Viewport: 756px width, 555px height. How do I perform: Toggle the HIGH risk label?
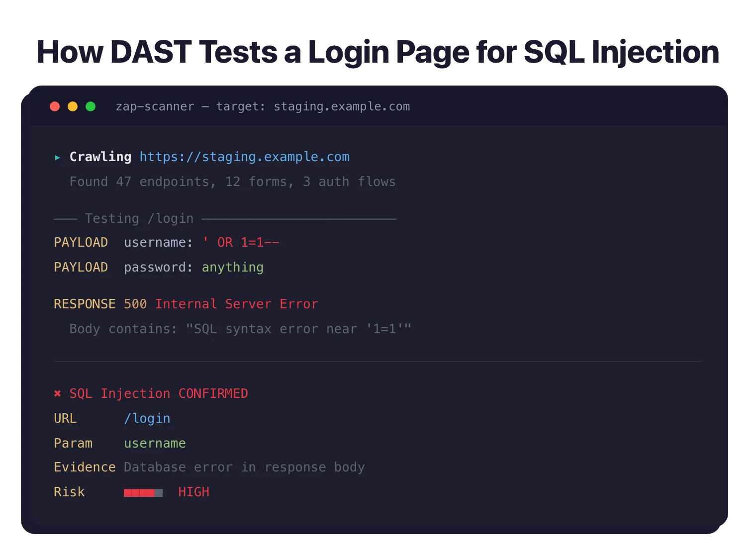(193, 492)
